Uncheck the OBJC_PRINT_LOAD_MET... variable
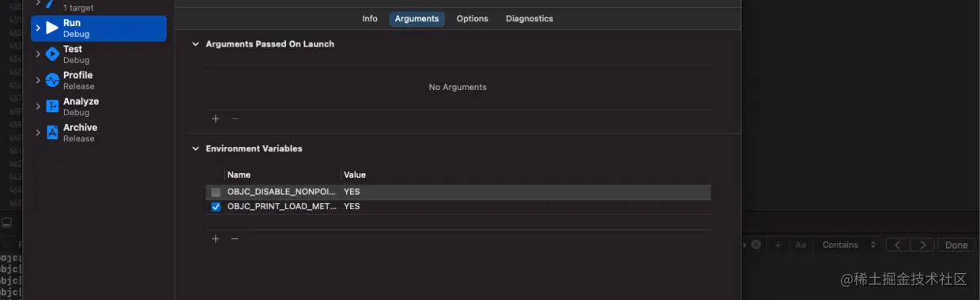 (x=216, y=207)
